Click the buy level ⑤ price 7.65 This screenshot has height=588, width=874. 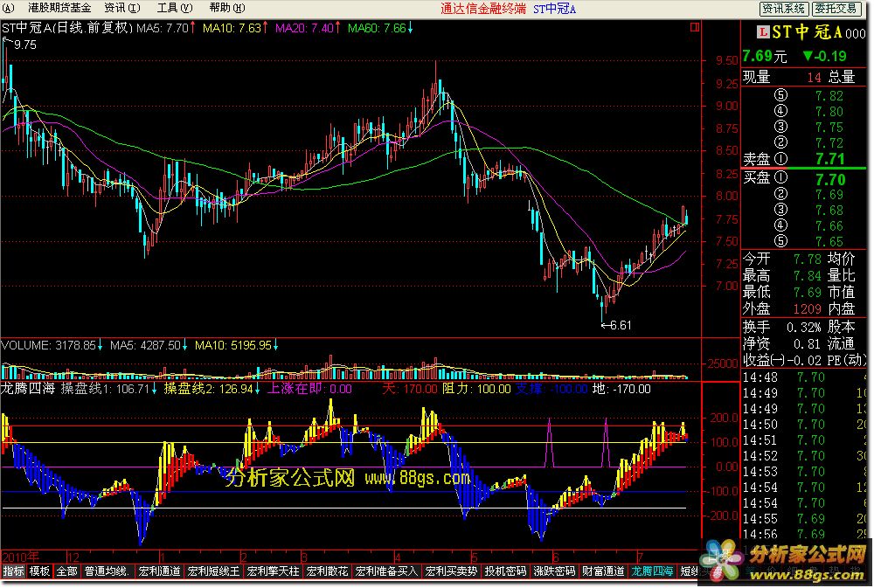[829, 242]
